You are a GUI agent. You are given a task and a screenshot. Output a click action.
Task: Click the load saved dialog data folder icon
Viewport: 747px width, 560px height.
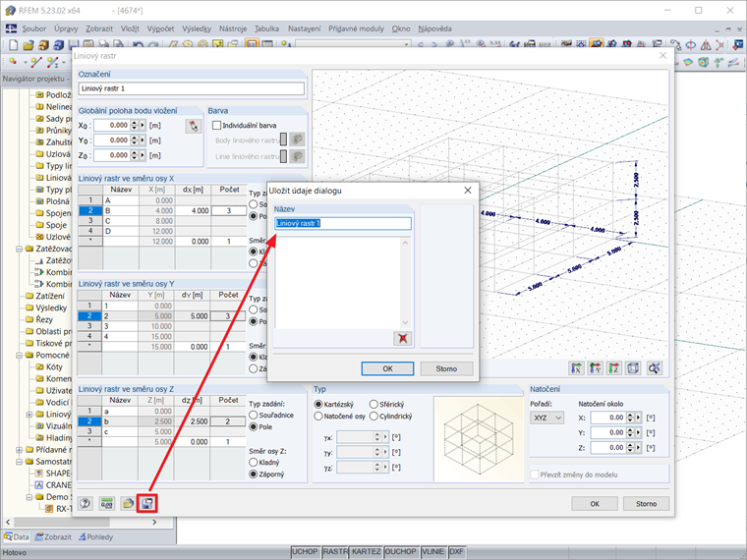click(x=128, y=503)
